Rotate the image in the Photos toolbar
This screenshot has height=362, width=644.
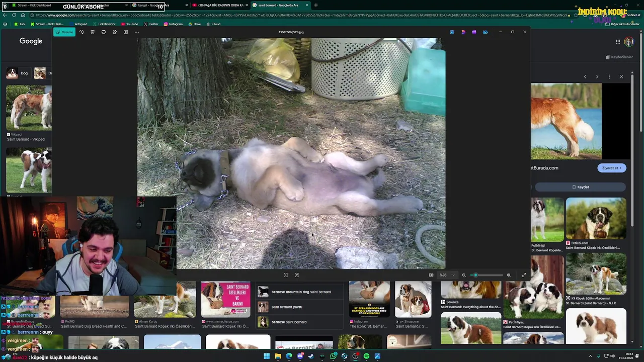pos(82,32)
